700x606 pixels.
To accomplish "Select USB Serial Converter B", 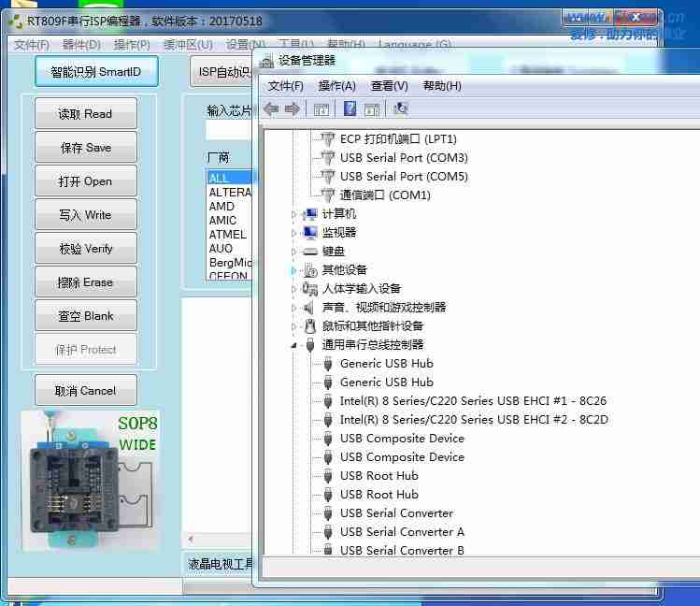I will pos(402,550).
